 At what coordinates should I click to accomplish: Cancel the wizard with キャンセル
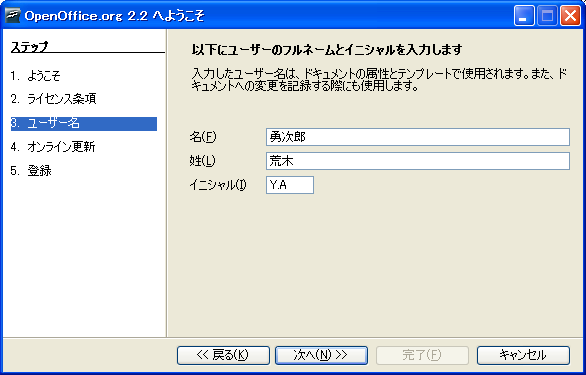[x=523, y=355]
